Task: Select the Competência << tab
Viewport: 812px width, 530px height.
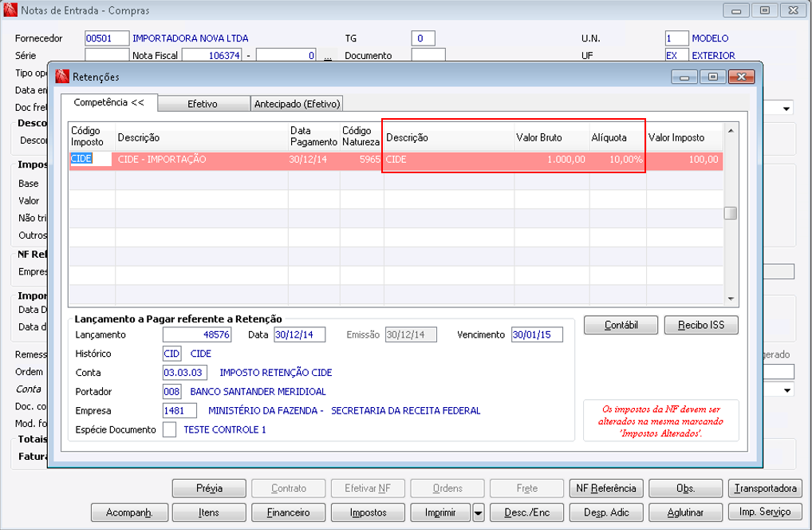Action: pyautogui.click(x=108, y=103)
